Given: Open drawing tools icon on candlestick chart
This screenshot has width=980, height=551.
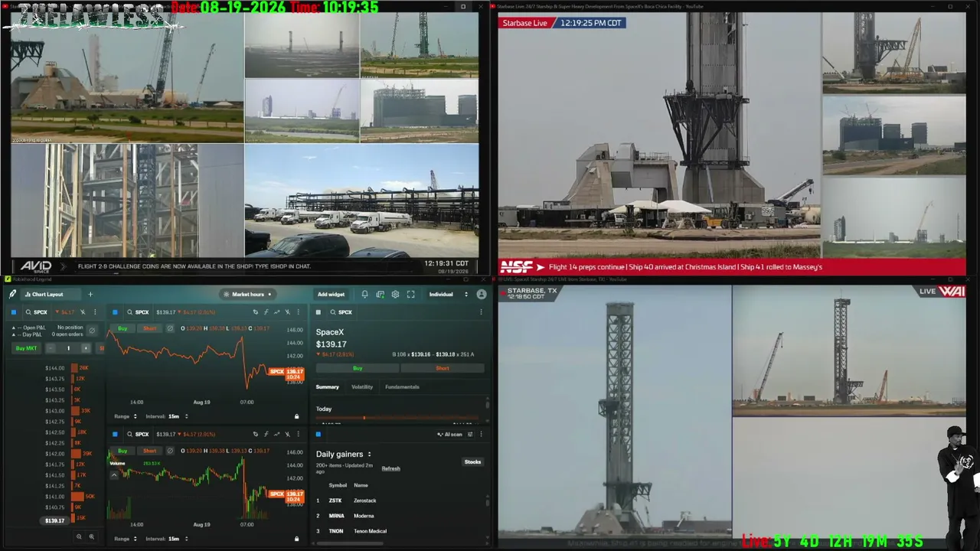Looking at the screenshot, I should 256,434.
